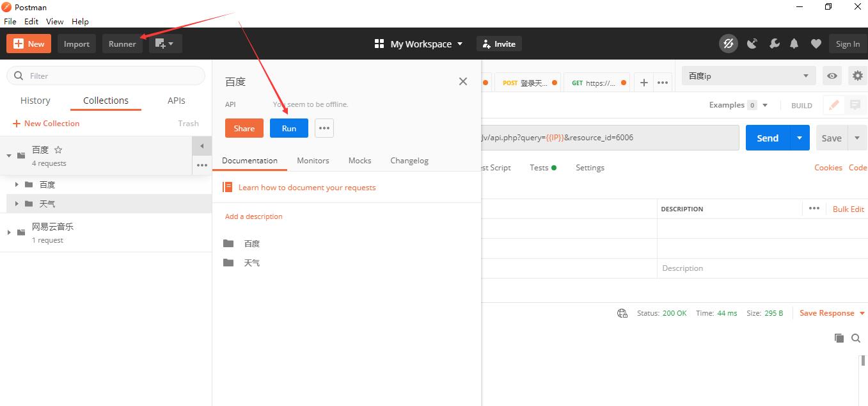The width and height of the screenshot is (868, 406).
Task: Click the Share button
Action: (244, 128)
